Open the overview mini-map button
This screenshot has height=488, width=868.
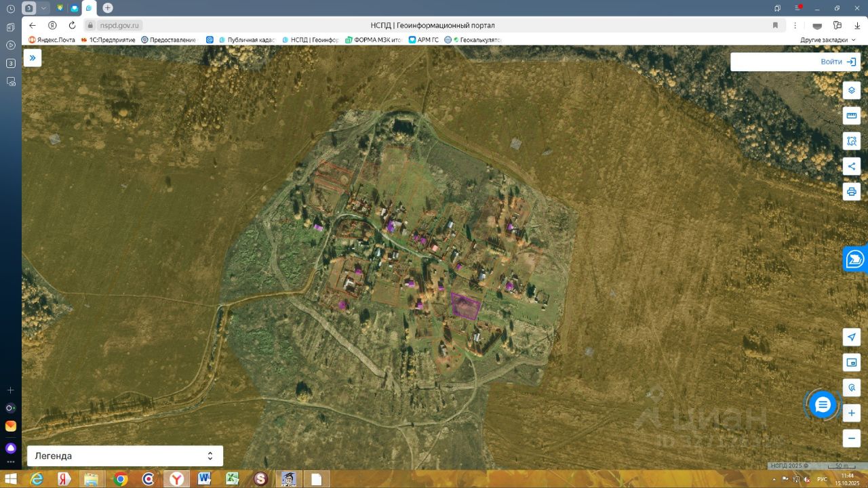point(852,363)
